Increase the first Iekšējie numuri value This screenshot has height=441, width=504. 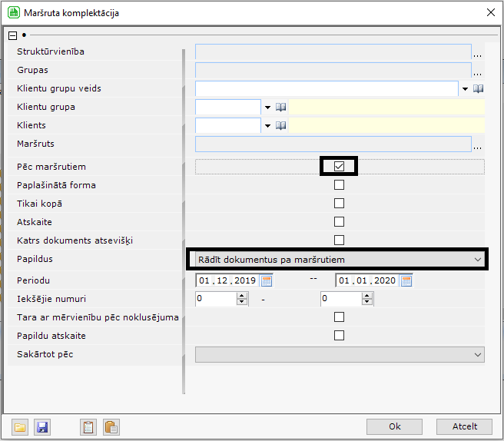click(241, 295)
